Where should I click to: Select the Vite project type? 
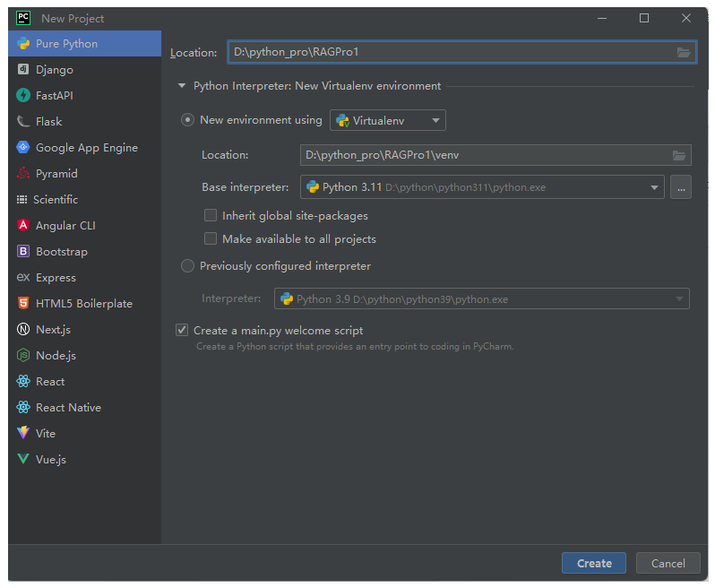click(85, 433)
